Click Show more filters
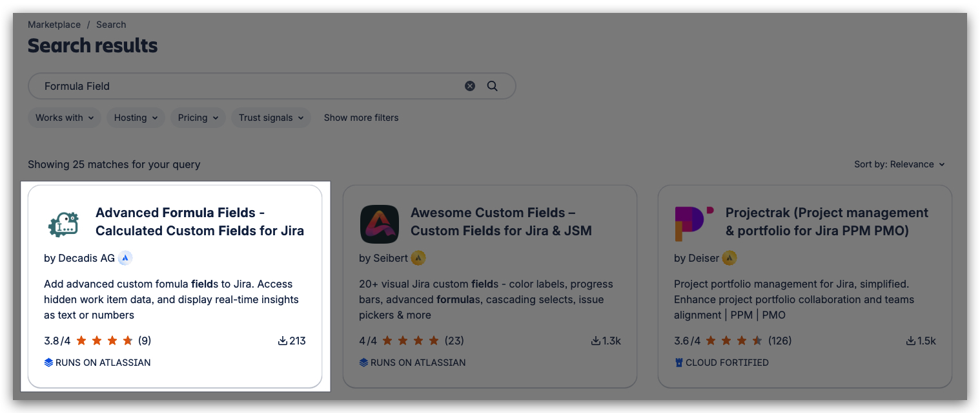980x413 pixels. 361,118
